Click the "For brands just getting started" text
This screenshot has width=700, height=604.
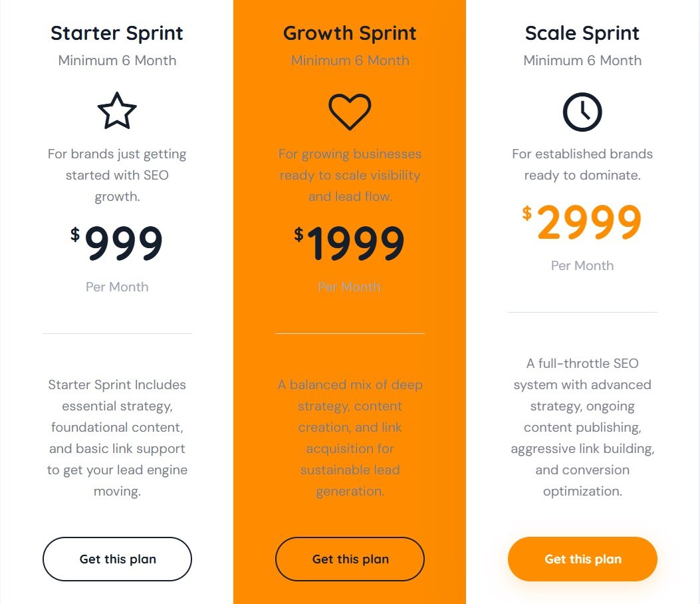(x=117, y=175)
